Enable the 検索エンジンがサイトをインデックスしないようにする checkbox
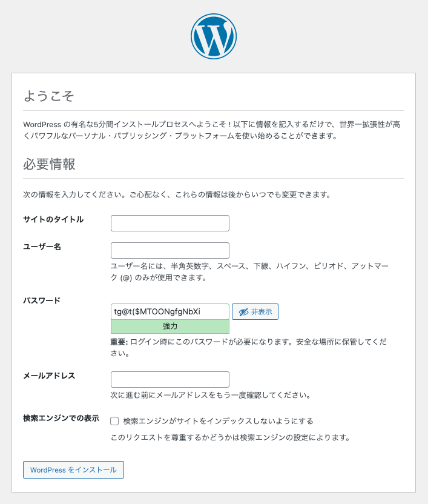428x504 pixels. (x=114, y=421)
